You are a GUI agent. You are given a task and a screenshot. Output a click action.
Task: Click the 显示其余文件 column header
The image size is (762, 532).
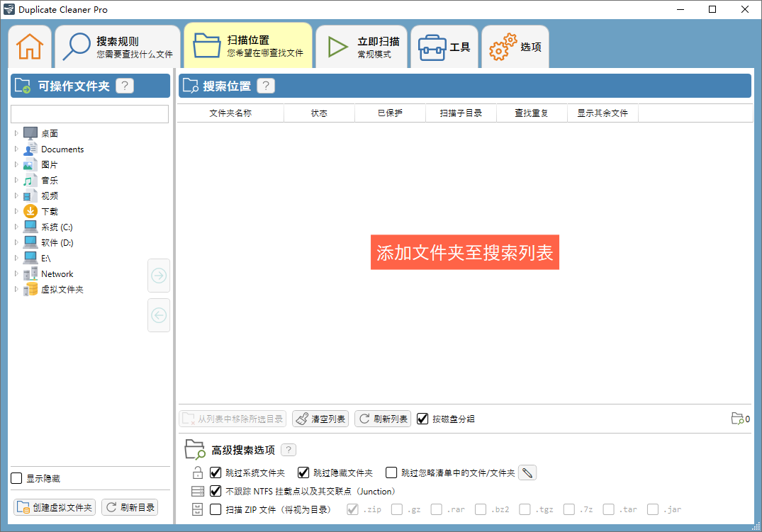pyautogui.click(x=603, y=113)
